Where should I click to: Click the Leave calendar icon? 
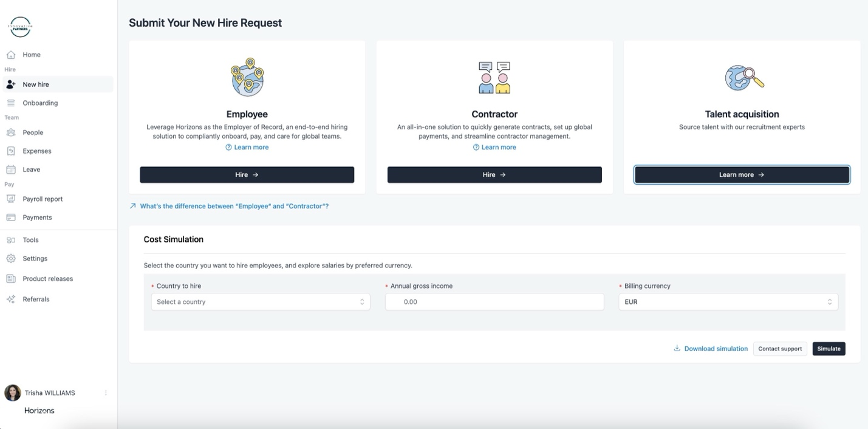point(11,170)
